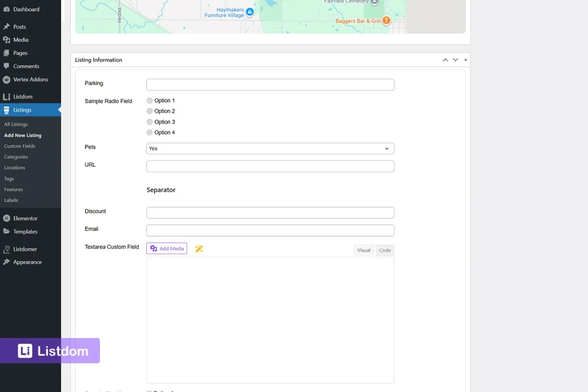Choose Option 4 radio button
Viewport: 588px width, 392px height.
148,132
